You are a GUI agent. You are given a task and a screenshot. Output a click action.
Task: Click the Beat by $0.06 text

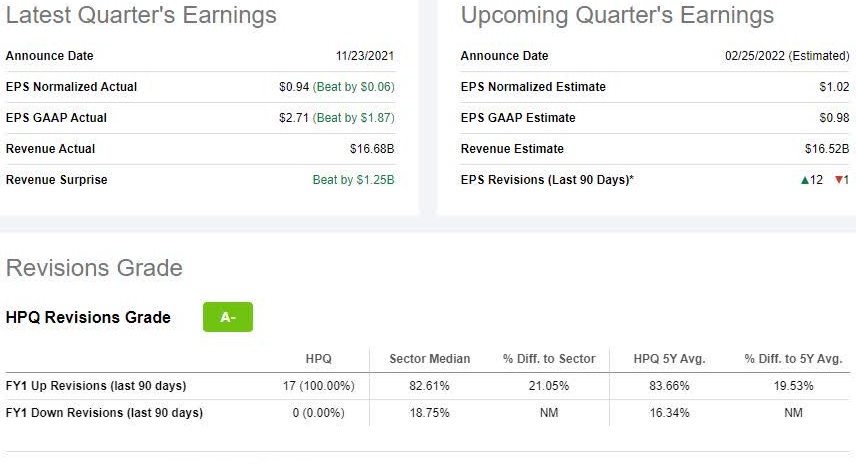tap(354, 87)
